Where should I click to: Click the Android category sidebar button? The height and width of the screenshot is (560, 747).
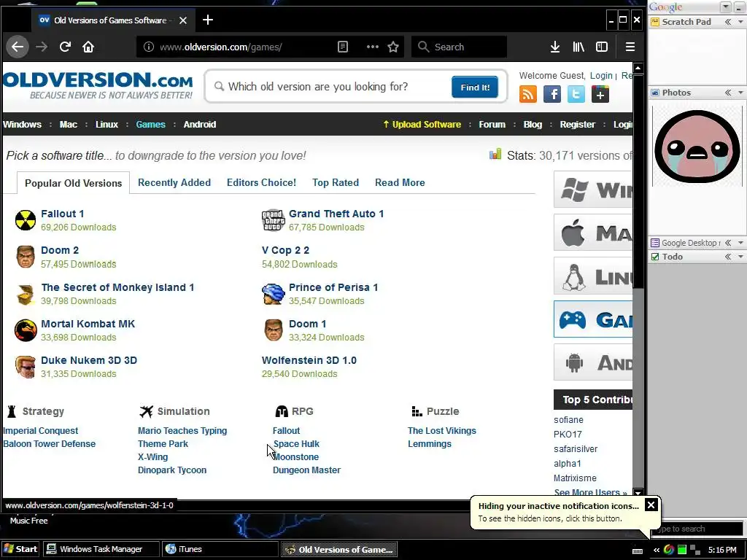593,363
